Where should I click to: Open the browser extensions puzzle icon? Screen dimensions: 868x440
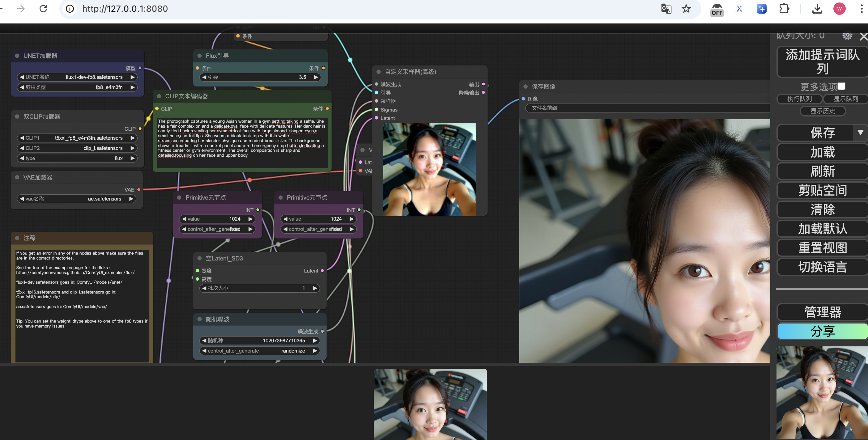click(784, 8)
